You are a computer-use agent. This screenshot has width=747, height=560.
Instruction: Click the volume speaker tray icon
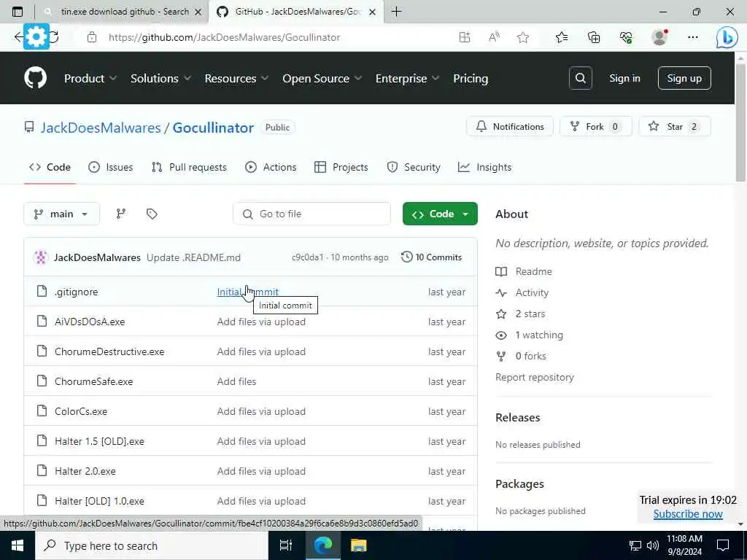[653, 545]
